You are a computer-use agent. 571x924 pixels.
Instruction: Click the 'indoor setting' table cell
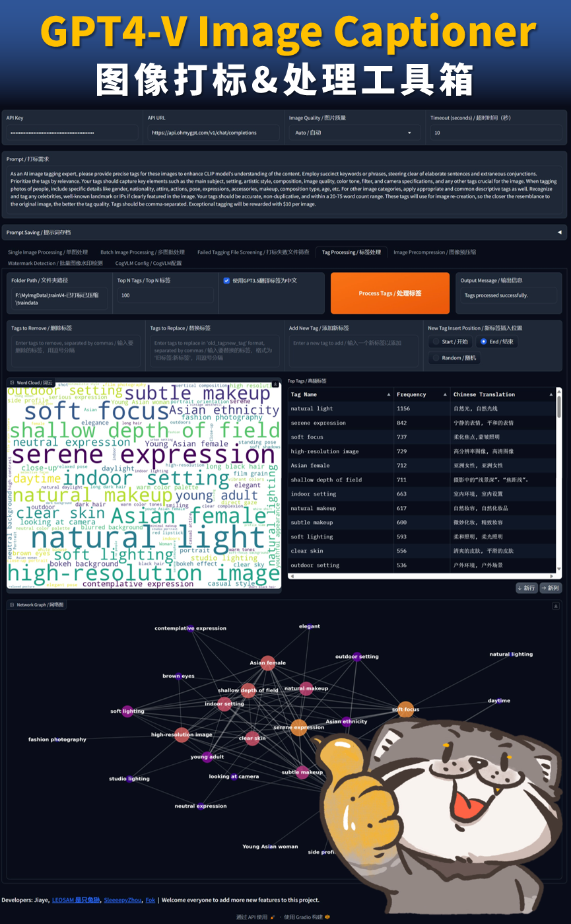tap(340, 494)
